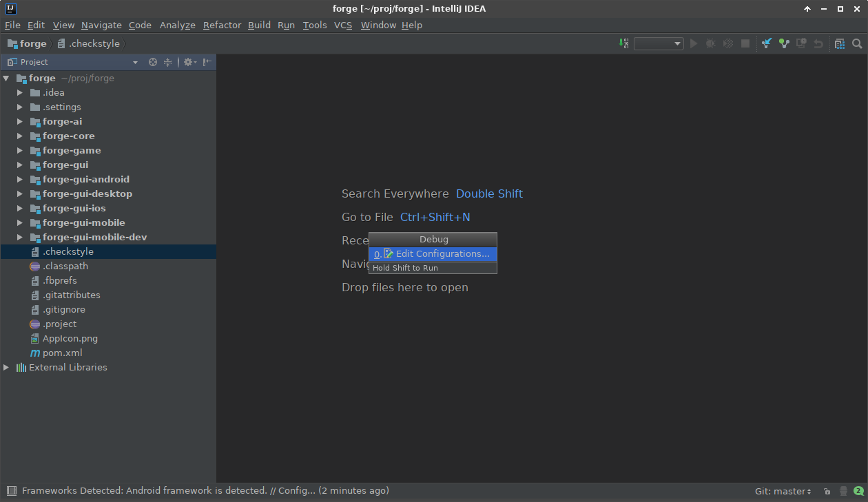Screen dimensions: 868x502
Task: Open the Project panel gear settings menu
Action: pos(189,62)
